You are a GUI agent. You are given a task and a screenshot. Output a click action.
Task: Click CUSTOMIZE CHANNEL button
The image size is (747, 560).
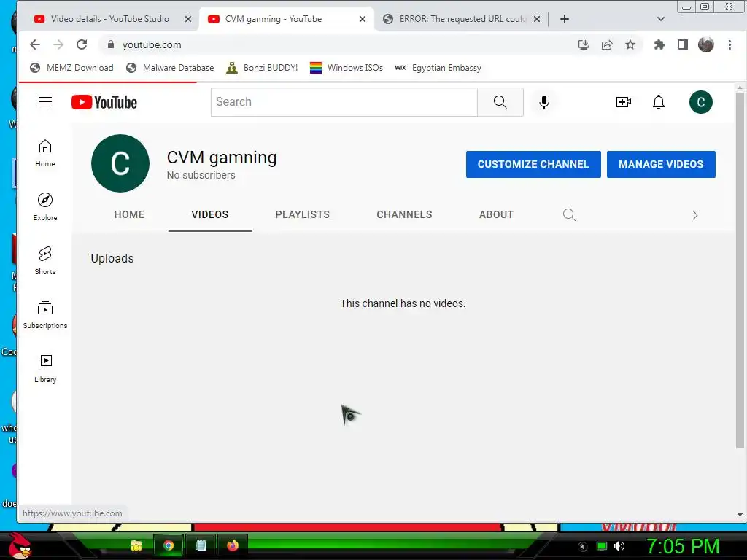[533, 164]
